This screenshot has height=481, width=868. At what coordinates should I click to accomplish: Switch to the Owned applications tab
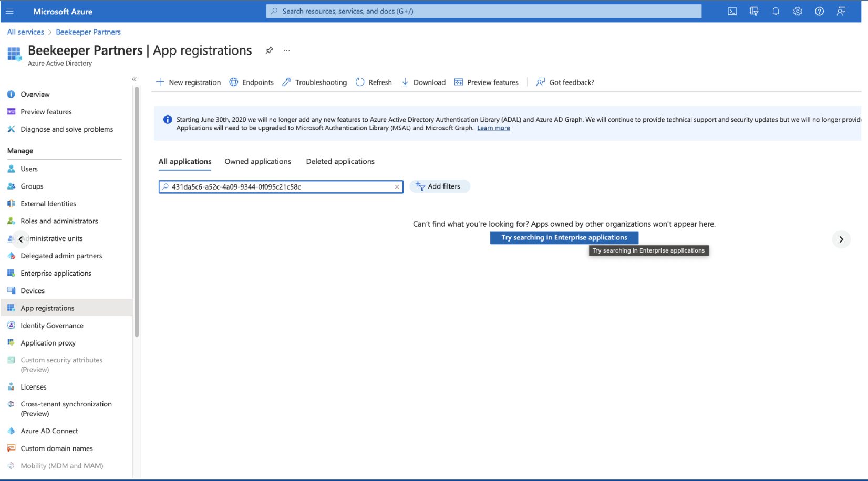point(257,161)
